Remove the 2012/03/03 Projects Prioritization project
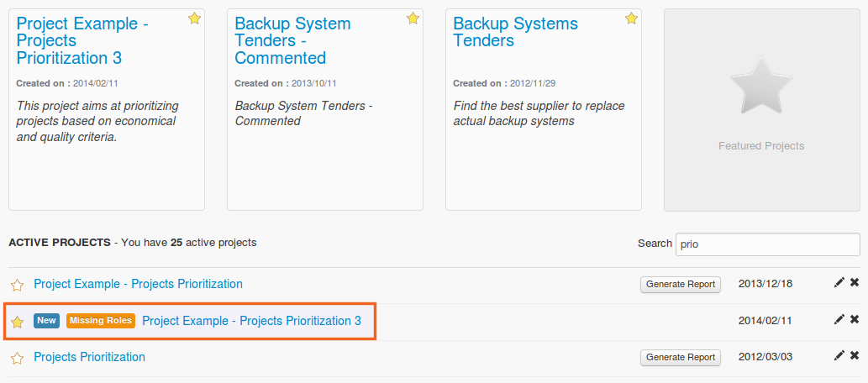868x383 pixels. click(855, 356)
